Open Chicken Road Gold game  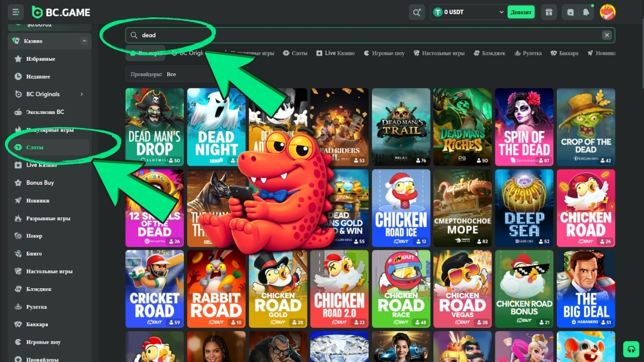pyautogui.click(x=278, y=289)
